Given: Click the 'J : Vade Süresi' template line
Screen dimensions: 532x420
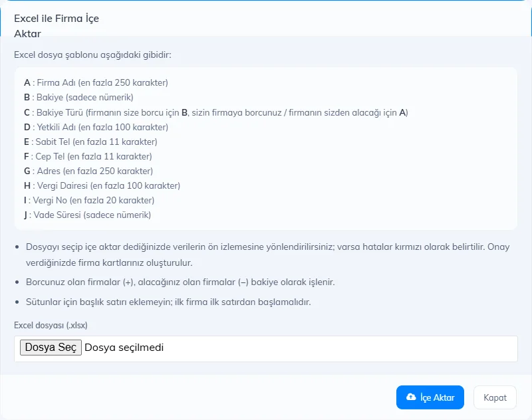Looking at the screenshot, I should coord(87,215).
